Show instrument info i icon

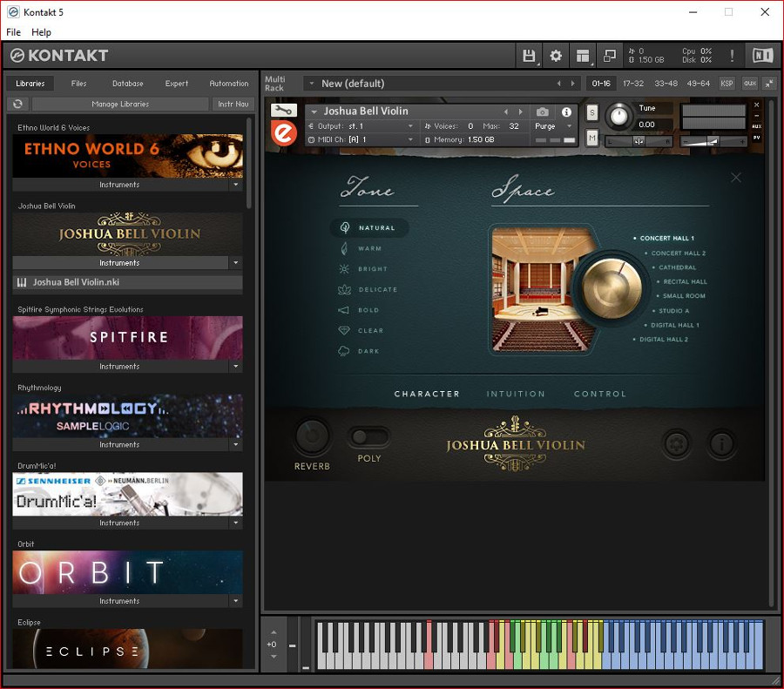(566, 112)
